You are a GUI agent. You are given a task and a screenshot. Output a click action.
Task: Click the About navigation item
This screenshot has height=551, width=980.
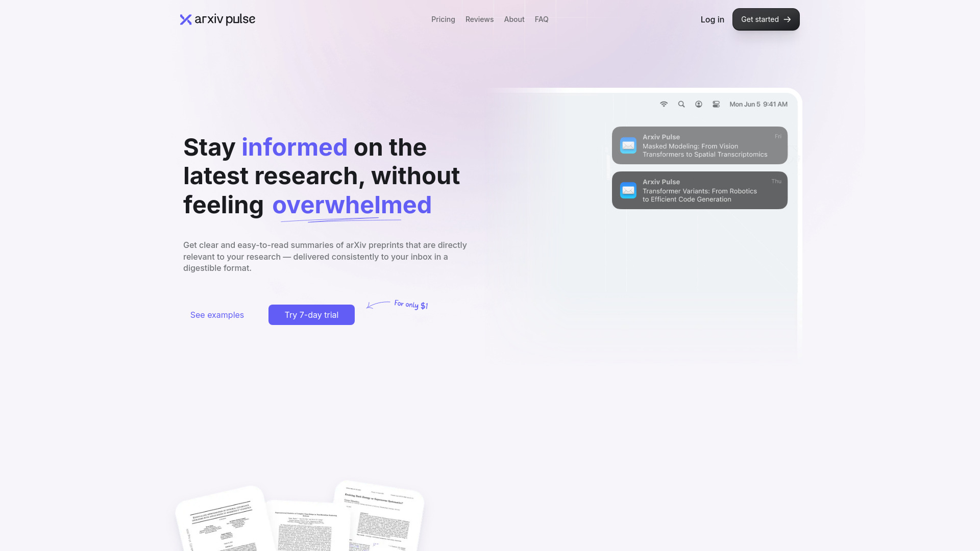pos(514,19)
